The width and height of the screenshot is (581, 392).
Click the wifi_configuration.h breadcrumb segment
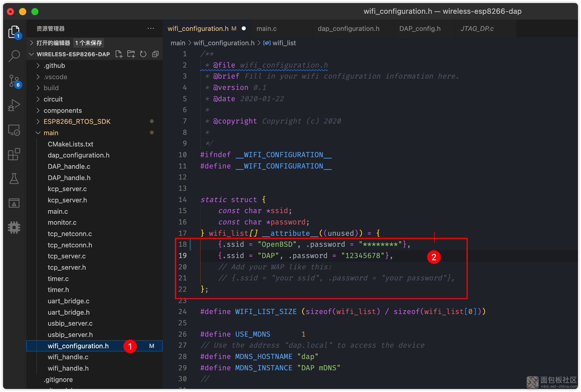point(224,43)
